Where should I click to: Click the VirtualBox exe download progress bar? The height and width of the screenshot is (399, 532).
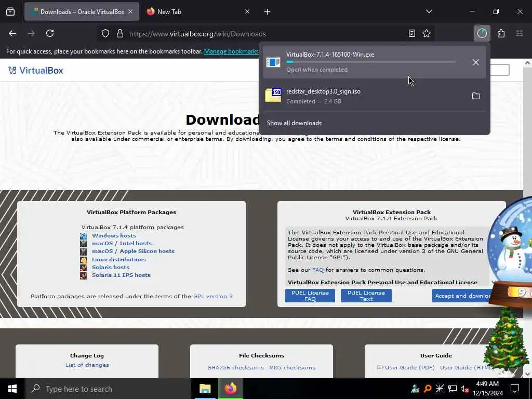coord(371,62)
